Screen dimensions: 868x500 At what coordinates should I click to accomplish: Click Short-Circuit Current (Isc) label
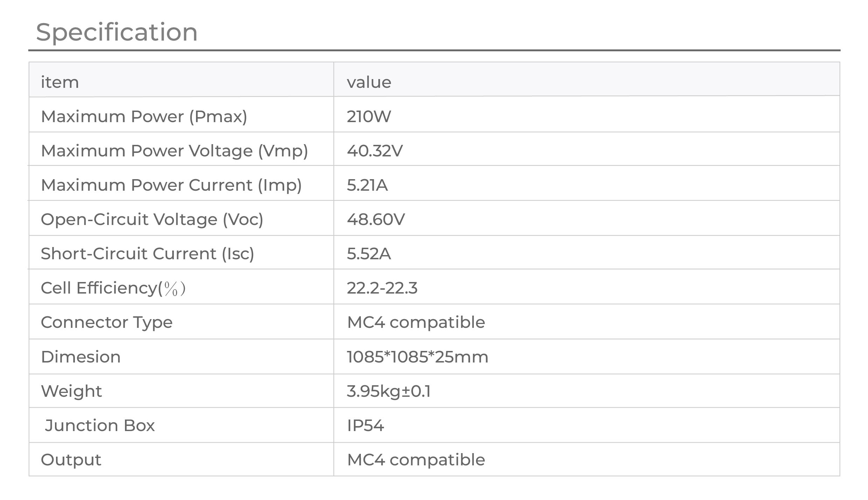click(147, 254)
